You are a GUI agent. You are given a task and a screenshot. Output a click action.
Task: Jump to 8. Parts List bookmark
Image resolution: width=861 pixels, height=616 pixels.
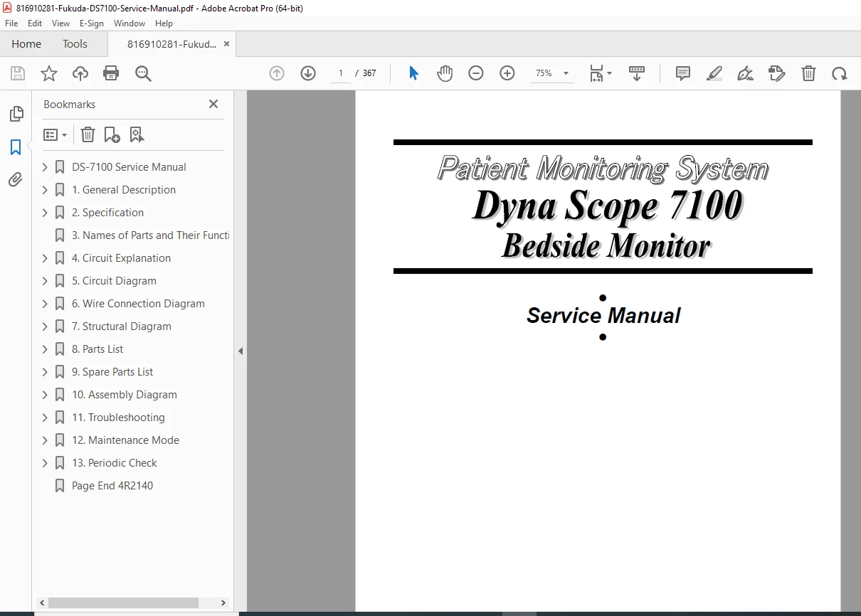[x=97, y=349]
